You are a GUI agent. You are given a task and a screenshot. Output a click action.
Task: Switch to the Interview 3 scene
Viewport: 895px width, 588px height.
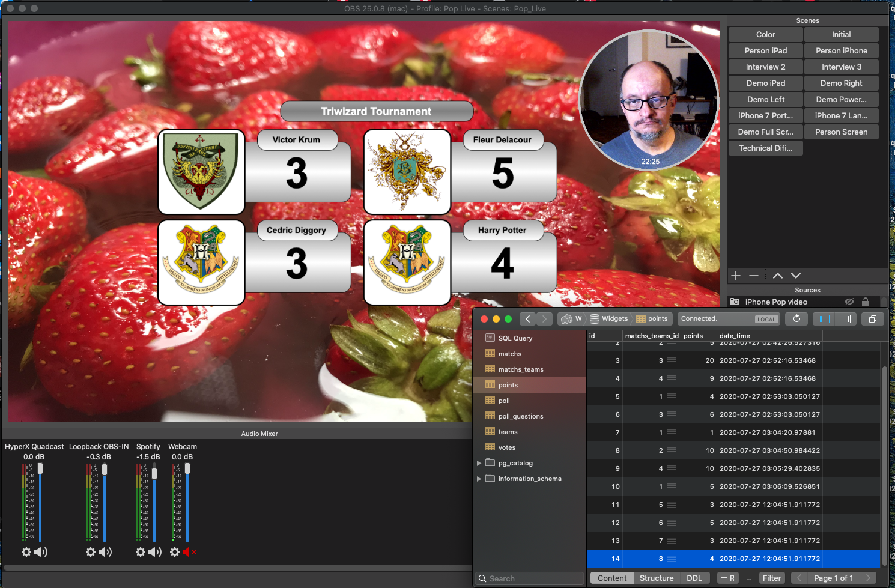[842, 67]
